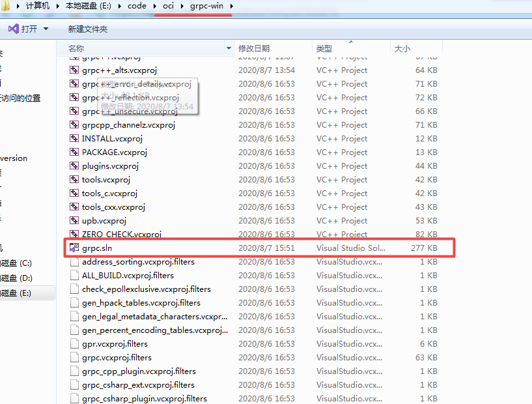Click the ZERO_CHECK.vcxproj project icon
The height and width of the screenshot is (404, 532).
point(74,234)
